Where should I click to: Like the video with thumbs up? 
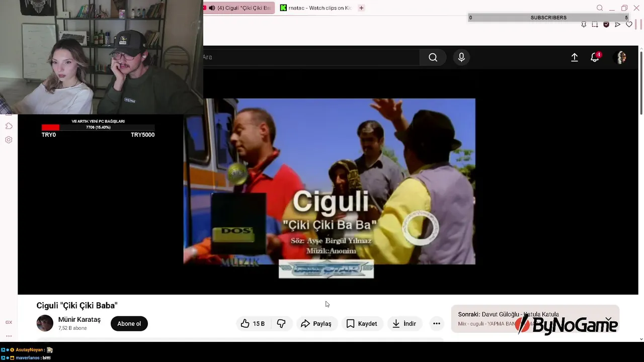click(254, 324)
